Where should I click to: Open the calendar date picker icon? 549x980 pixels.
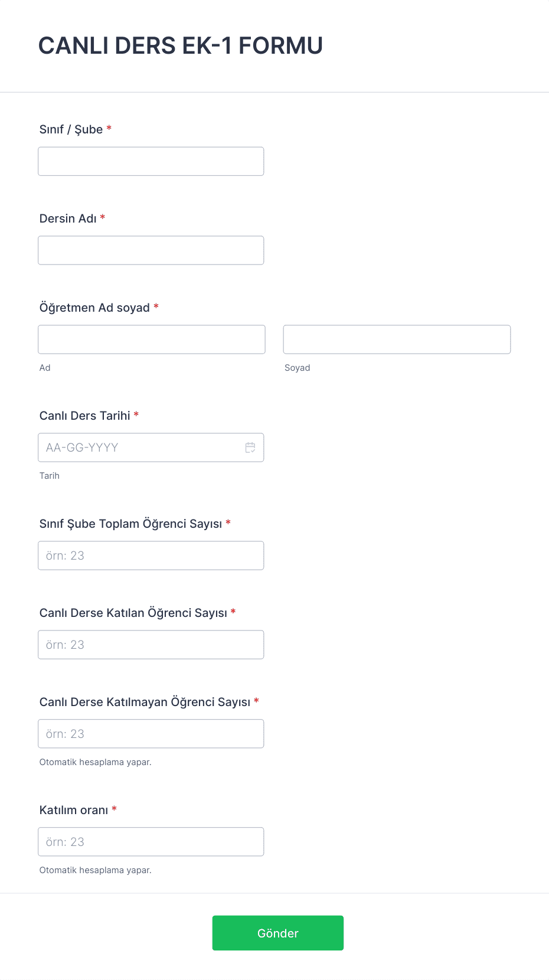coord(250,447)
